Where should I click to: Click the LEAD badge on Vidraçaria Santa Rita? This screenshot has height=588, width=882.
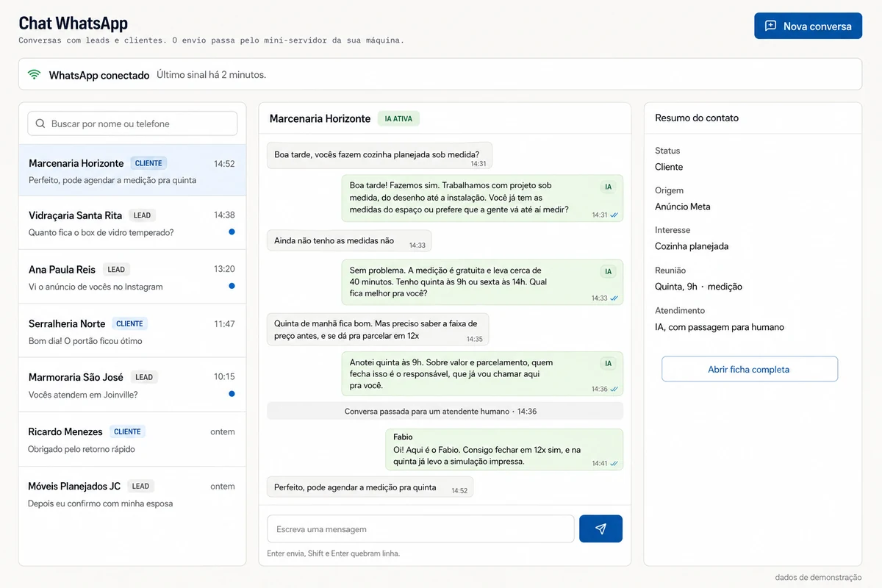tap(142, 215)
